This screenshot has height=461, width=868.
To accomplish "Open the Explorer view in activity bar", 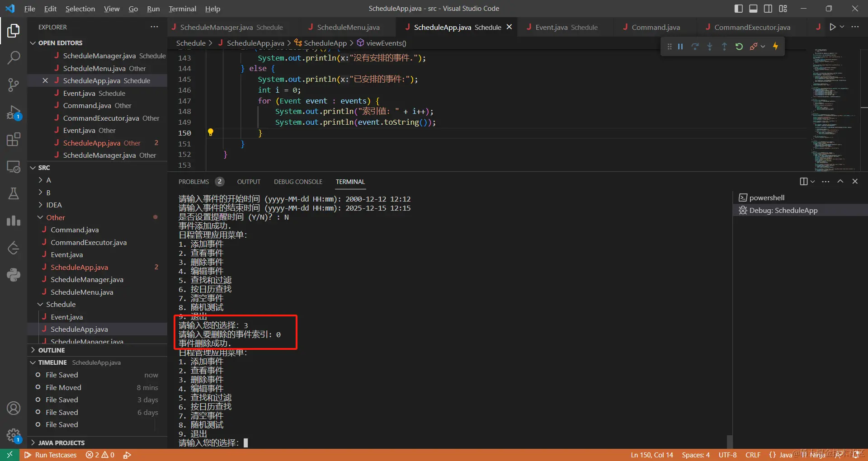I will pos(14,31).
